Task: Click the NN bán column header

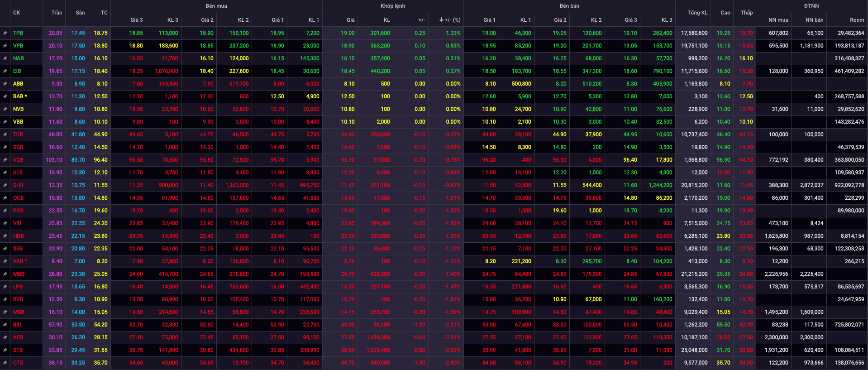Action: (815, 20)
